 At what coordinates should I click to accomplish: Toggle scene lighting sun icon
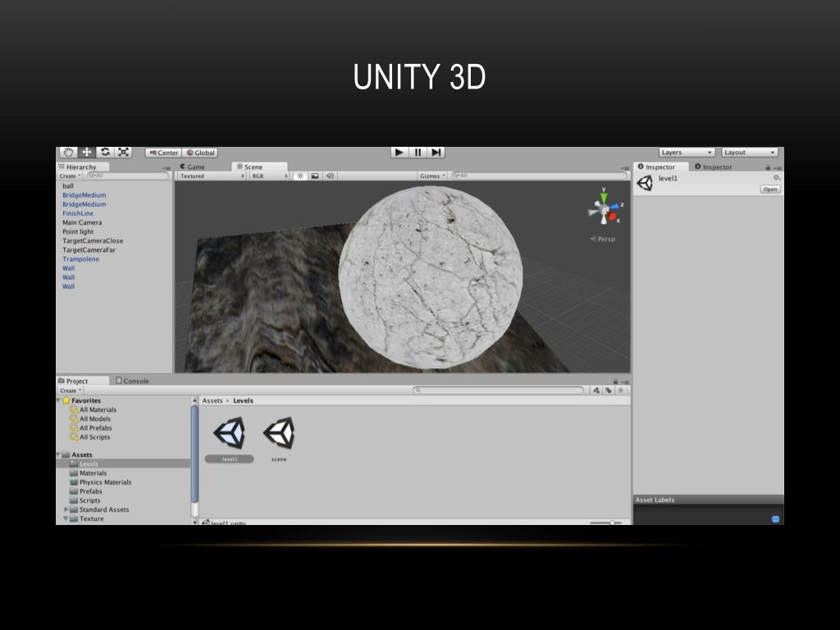click(300, 176)
